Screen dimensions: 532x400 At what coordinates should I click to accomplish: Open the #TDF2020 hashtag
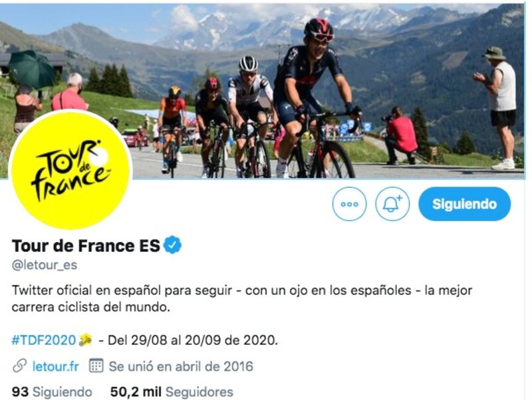[43, 340]
